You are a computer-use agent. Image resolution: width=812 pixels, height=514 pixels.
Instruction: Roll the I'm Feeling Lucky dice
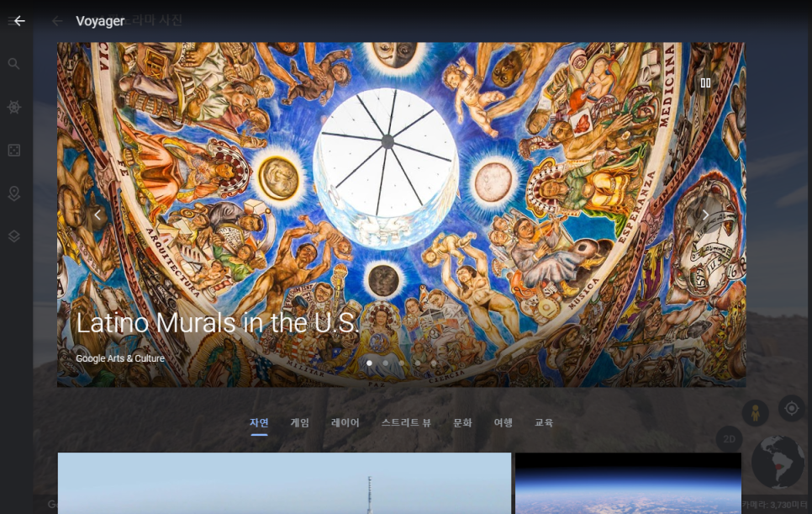(14, 151)
